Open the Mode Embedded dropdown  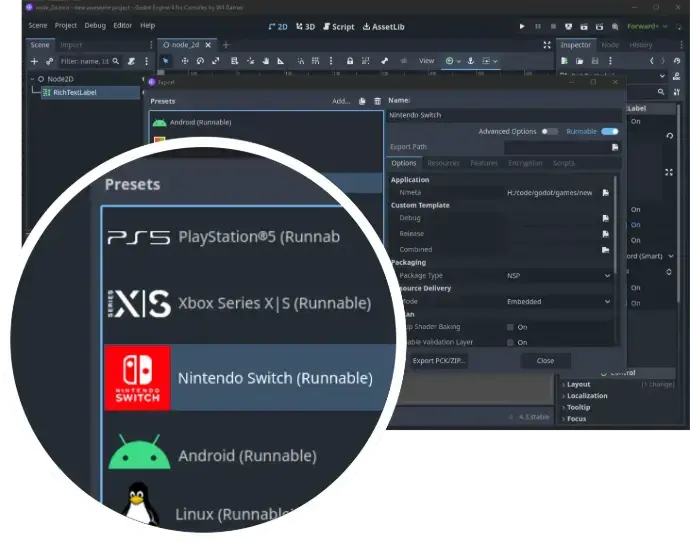558,301
